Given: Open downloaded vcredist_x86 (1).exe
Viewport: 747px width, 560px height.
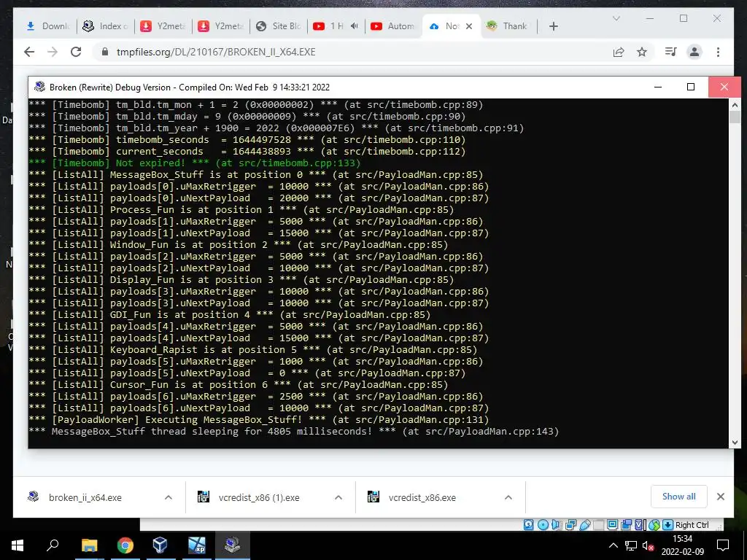Looking at the screenshot, I should 259,497.
